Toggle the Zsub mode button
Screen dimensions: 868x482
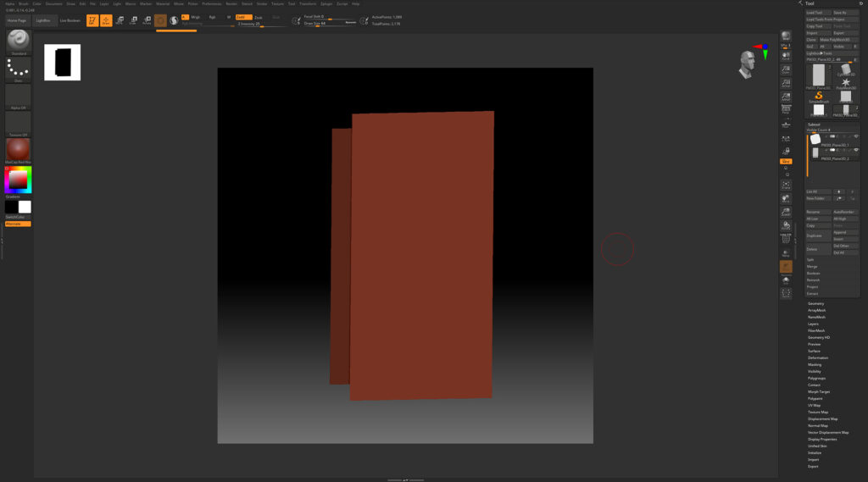pyautogui.click(x=259, y=17)
